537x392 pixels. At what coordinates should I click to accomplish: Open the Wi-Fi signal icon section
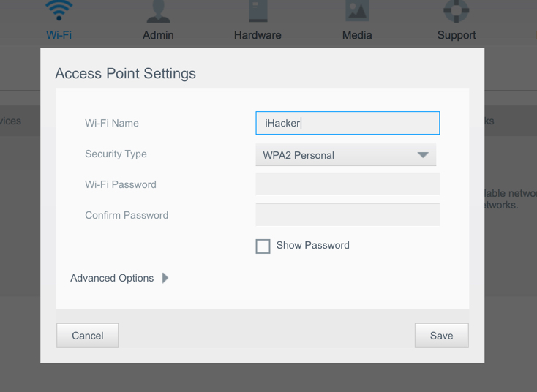pos(59,10)
